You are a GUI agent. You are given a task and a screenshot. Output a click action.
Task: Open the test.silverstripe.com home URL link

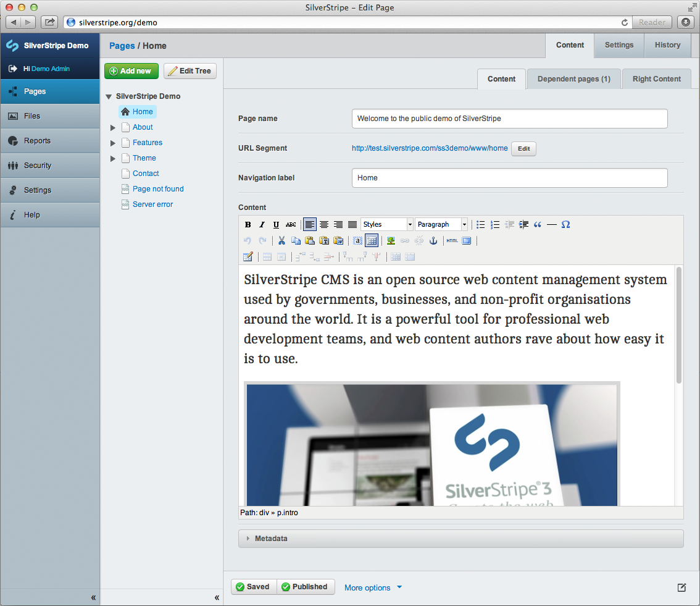[430, 148]
